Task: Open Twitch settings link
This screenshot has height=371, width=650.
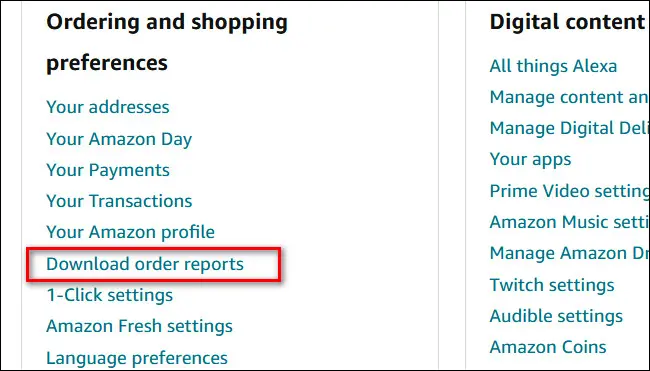Action: pos(552,285)
